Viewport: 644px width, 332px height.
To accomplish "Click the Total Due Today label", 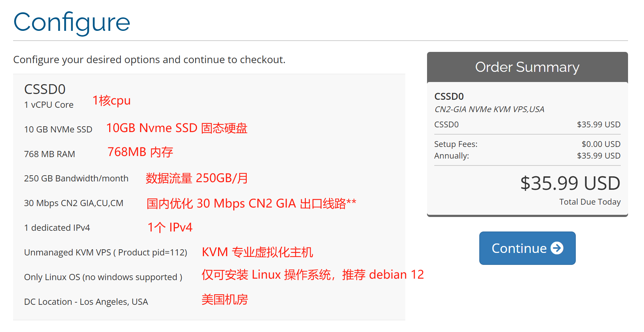I will [590, 202].
